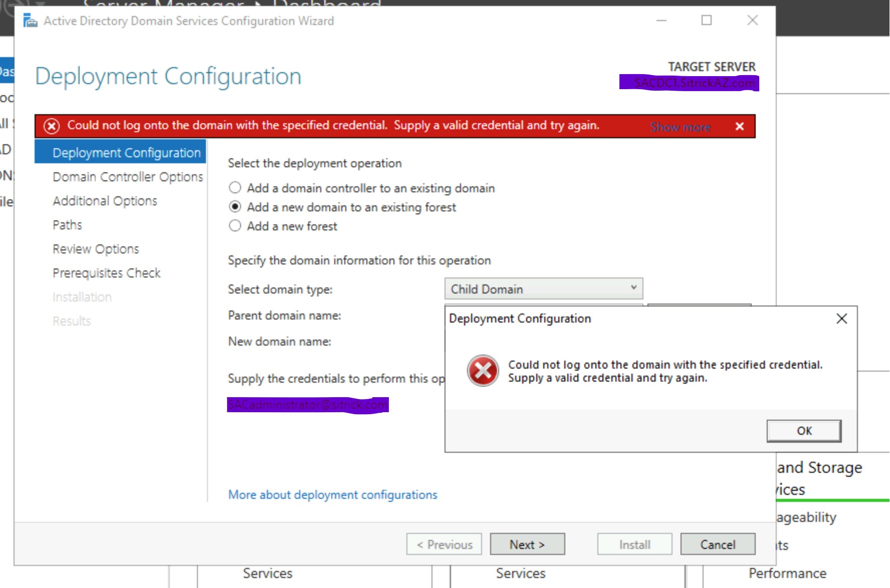Screen dimensions: 890x588
Task: Select Add a new forest option
Action: (235, 226)
